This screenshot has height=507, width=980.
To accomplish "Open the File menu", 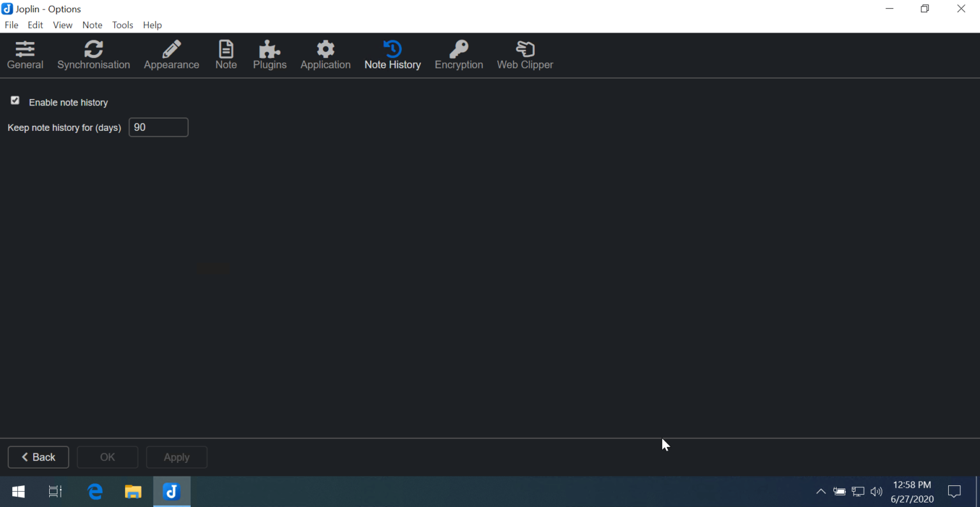I will pyautogui.click(x=11, y=25).
